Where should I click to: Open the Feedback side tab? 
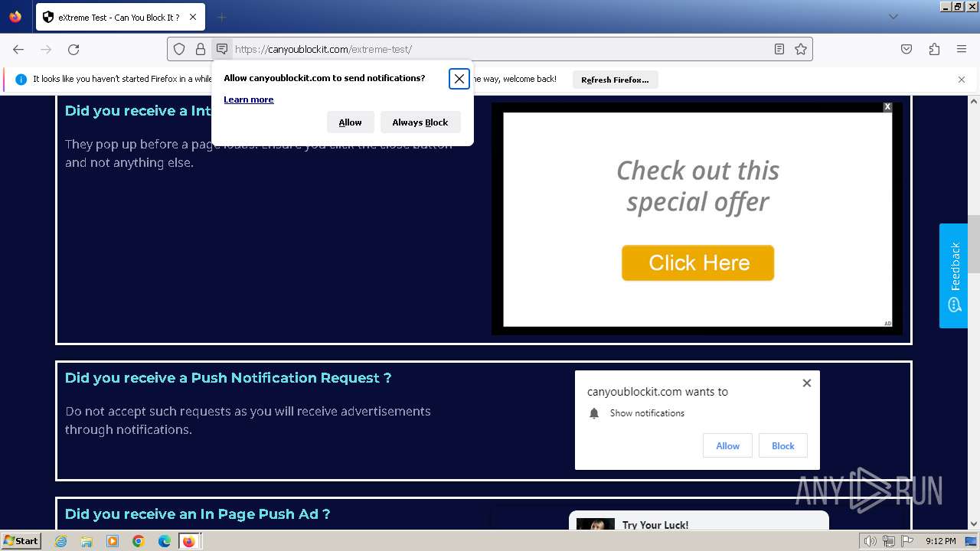coord(954,275)
